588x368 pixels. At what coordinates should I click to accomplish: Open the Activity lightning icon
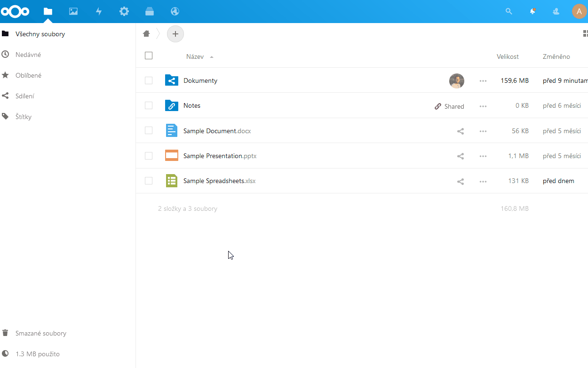(99, 11)
